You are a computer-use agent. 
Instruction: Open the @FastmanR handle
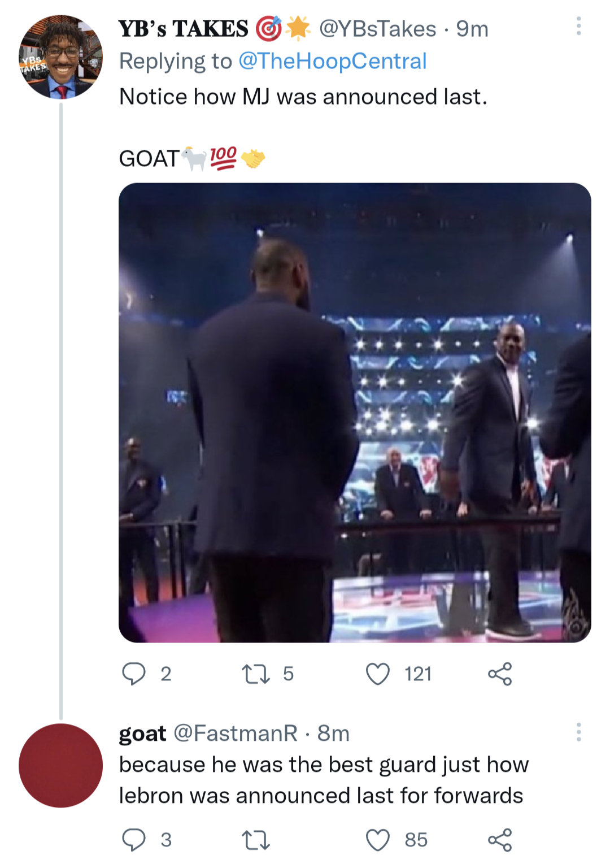coord(236,734)
